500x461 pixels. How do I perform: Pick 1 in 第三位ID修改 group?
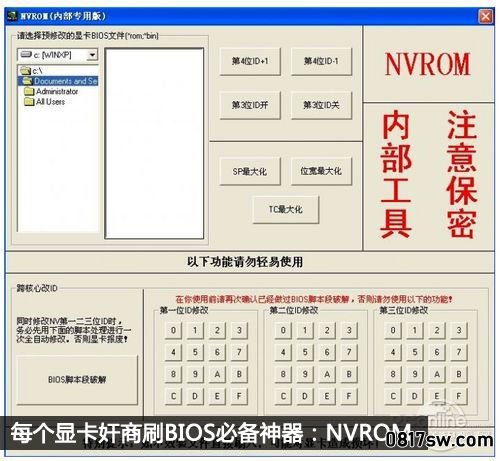(x=415, y=330)
